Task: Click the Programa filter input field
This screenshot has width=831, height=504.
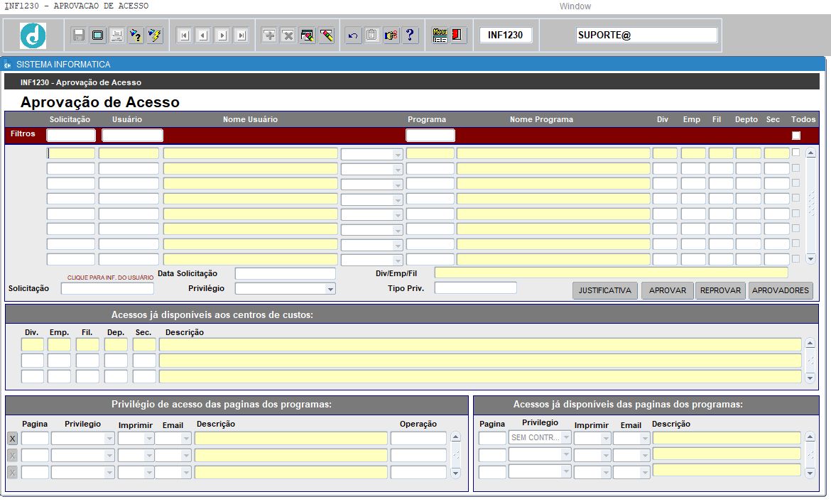Action: pyautogui.click(x=430, y=135)
